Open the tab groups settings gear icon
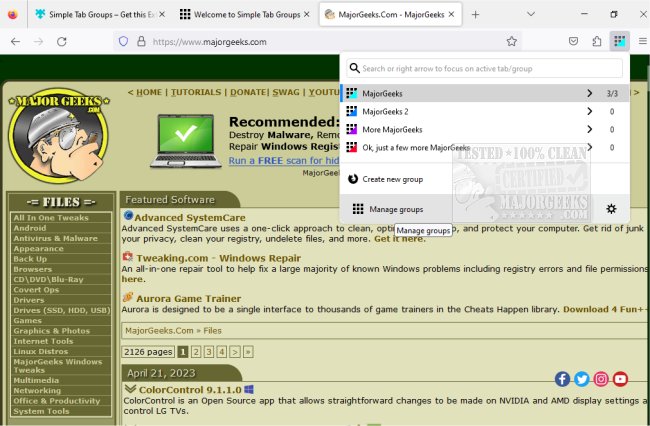The image size is (650, 426). [x=611, y=209]
